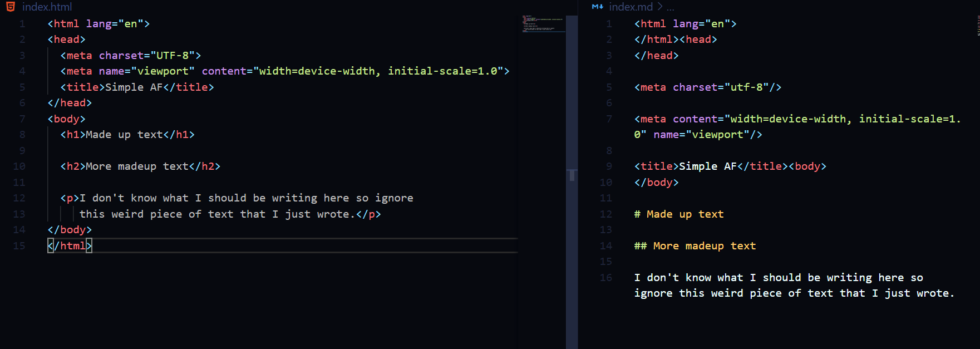Image resolution: width=980 pixels, height=349 pixels.
Task: Click the HTML5 file icon beside index.html
Action: coord(10,7)
